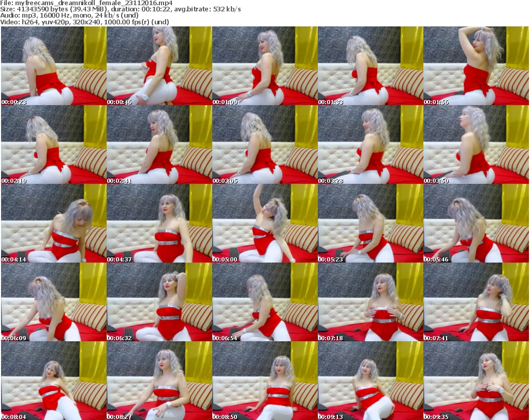Screen dimensions: 530x420
Task: Select the thumbnail frame at 00:03:50
Action: tap(476, 144)
